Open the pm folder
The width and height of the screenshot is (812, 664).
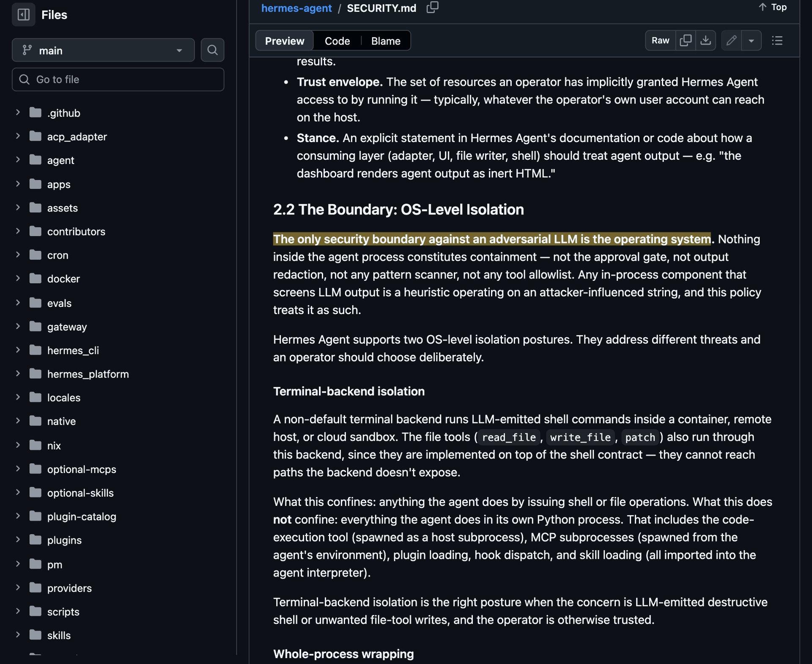55,564
